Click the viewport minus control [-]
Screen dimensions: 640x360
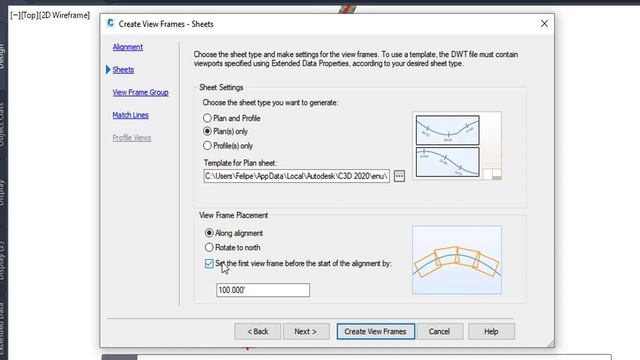click(x=15, y=16)
